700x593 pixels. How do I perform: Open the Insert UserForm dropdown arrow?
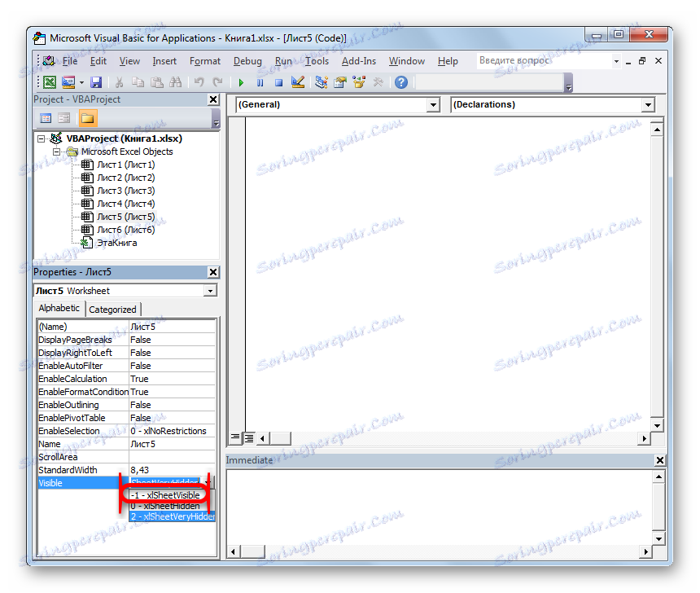[x=81, y=82]
